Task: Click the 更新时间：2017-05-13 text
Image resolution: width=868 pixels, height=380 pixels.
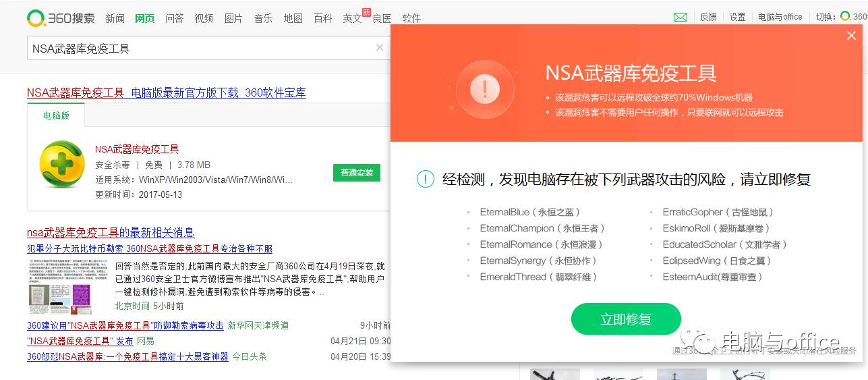Action: point(138,194)
